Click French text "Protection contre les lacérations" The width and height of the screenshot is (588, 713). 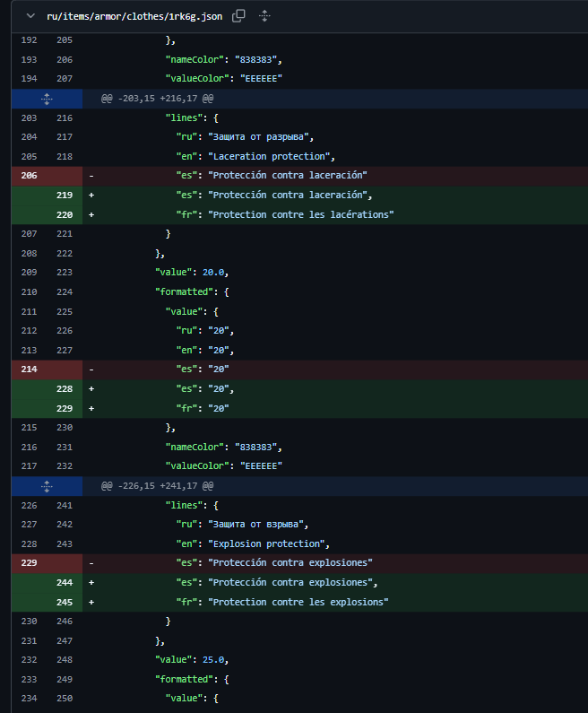pos(301,214)
